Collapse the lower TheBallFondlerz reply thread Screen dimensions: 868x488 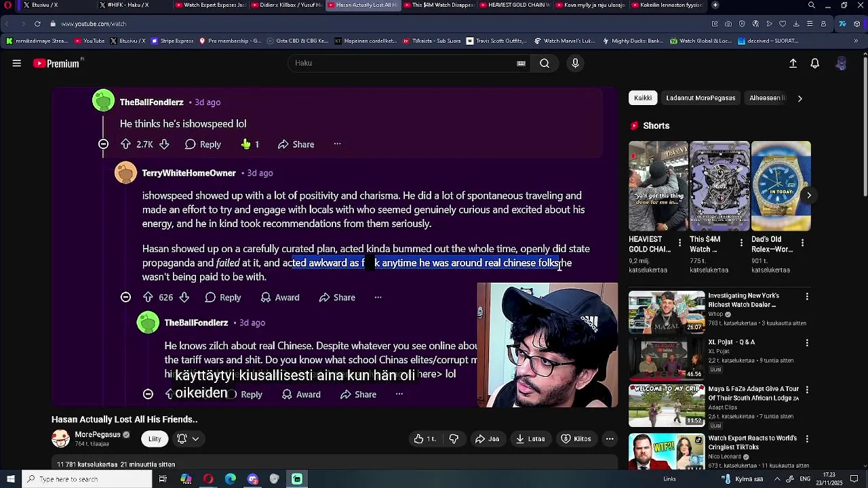(x=148, y=394)
